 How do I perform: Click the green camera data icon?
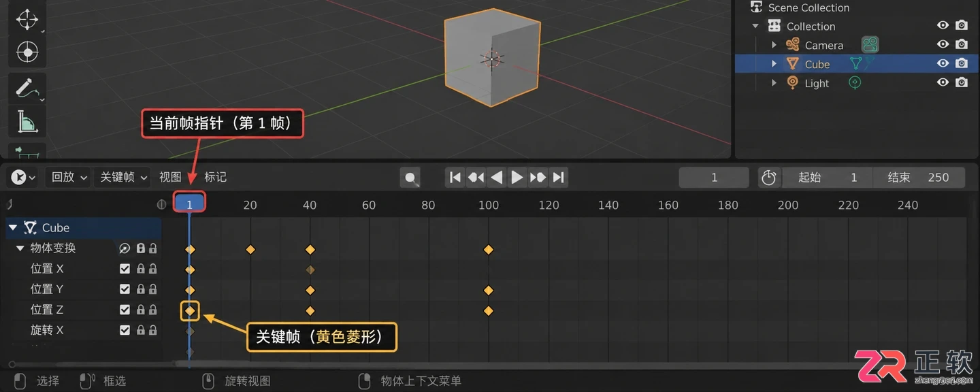tap(870, 45)
